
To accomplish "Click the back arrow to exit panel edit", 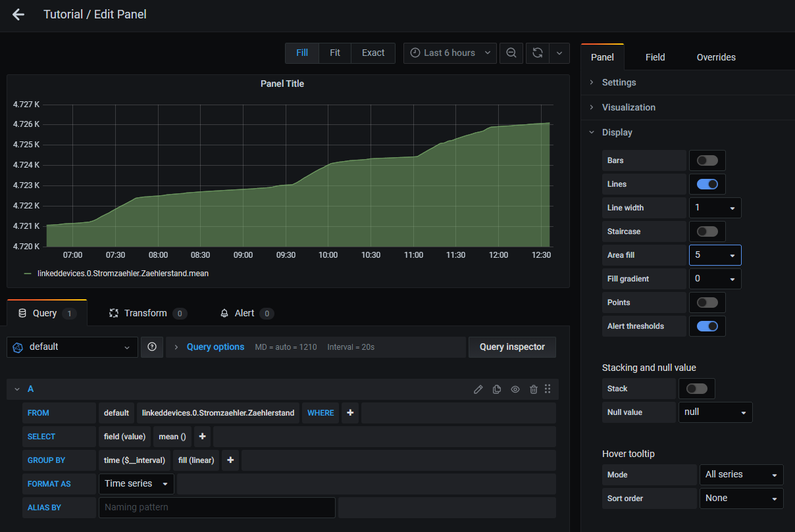I will tap(18, 14).
